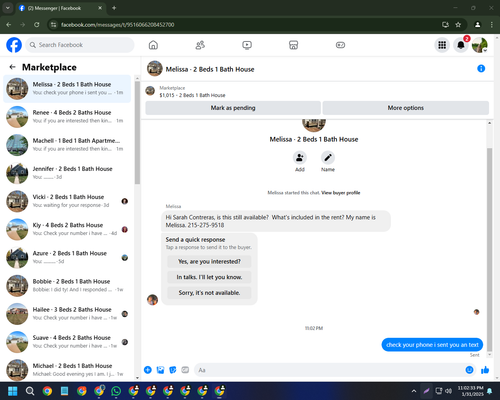Open the Marketplace storefront icon
The image size is (500, 400).
pos(293,45)
